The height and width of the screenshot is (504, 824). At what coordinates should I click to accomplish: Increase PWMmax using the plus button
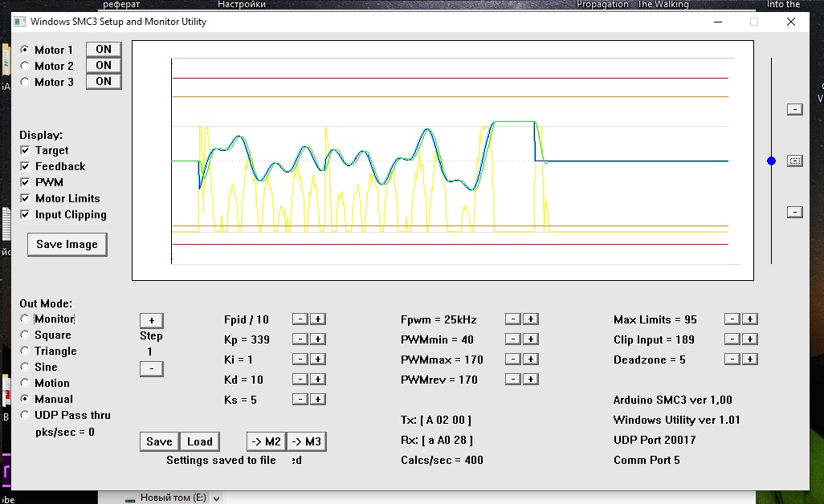pyautogui.click(x=532, y=360)
